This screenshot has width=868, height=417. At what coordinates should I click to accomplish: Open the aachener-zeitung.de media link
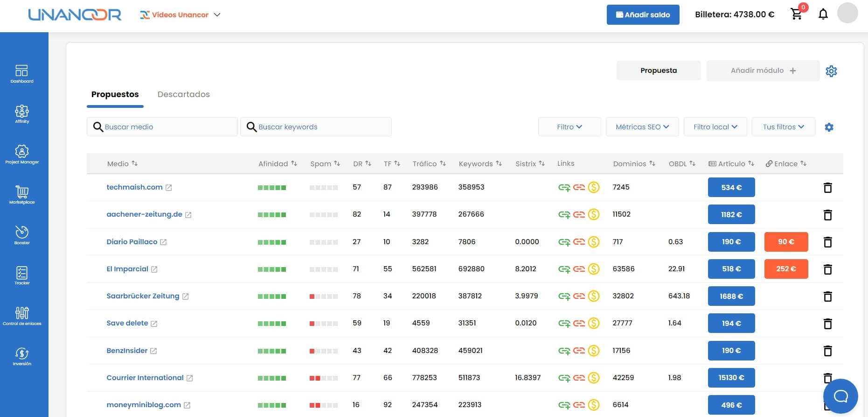point(144,214)
